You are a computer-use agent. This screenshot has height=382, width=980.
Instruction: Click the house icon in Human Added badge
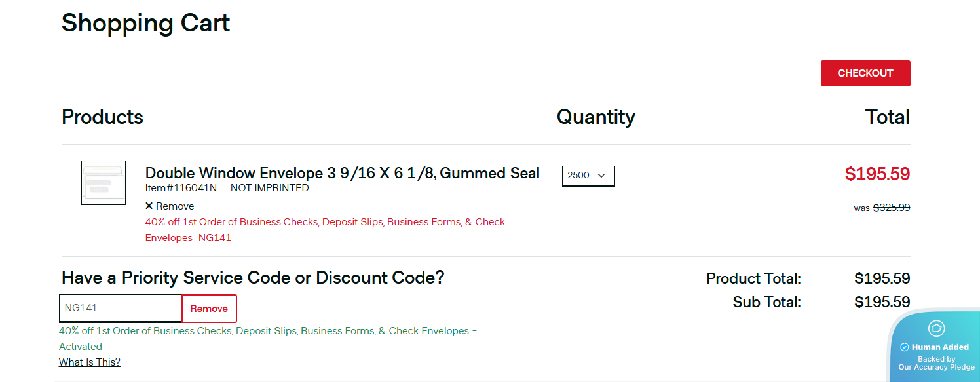click(936, 328)
